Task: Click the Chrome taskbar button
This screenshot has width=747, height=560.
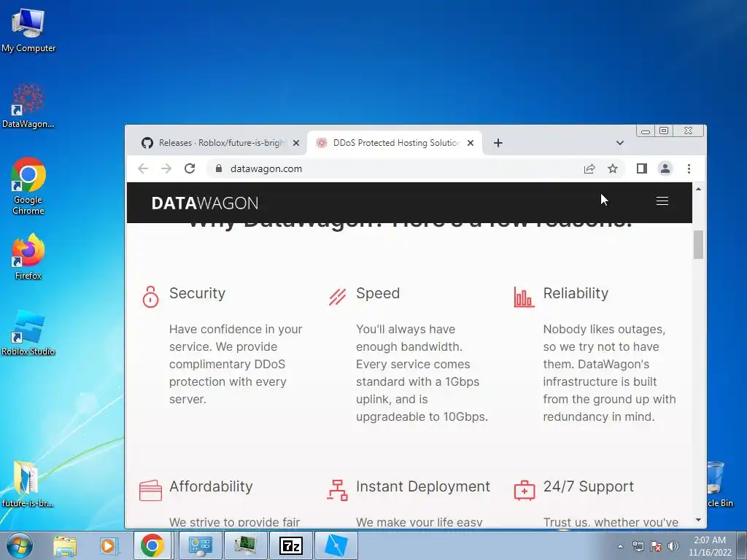Action: pyautogui.click(x=152, y=545)
